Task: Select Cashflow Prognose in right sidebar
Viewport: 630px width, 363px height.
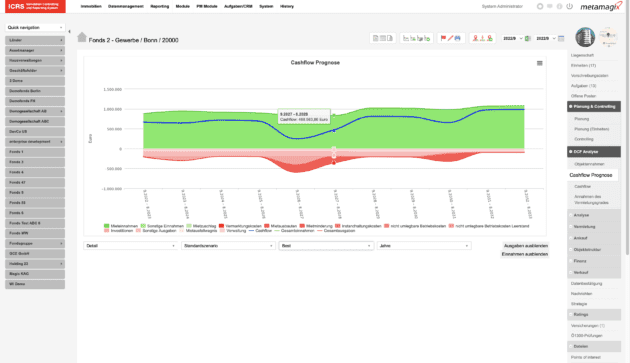Action: [591, 175]
